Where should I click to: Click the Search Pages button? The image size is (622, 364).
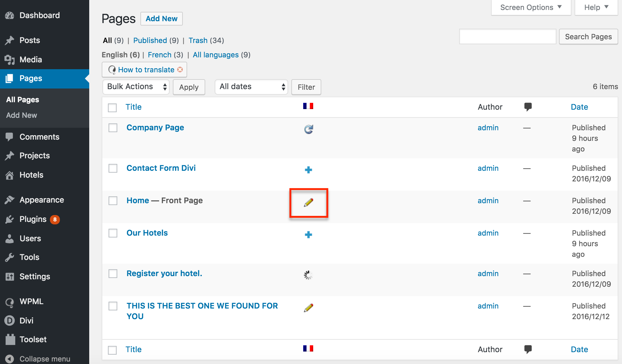pos(588,37)
